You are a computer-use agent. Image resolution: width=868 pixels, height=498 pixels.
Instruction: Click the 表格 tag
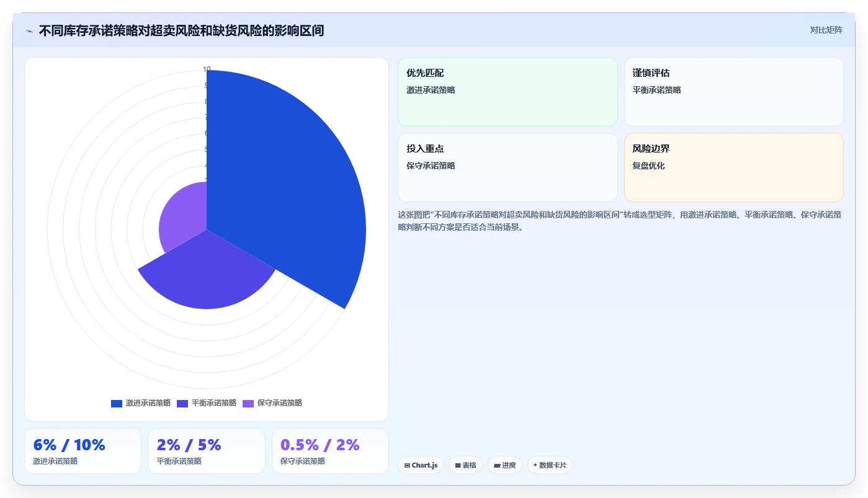(x=465, y=465)
